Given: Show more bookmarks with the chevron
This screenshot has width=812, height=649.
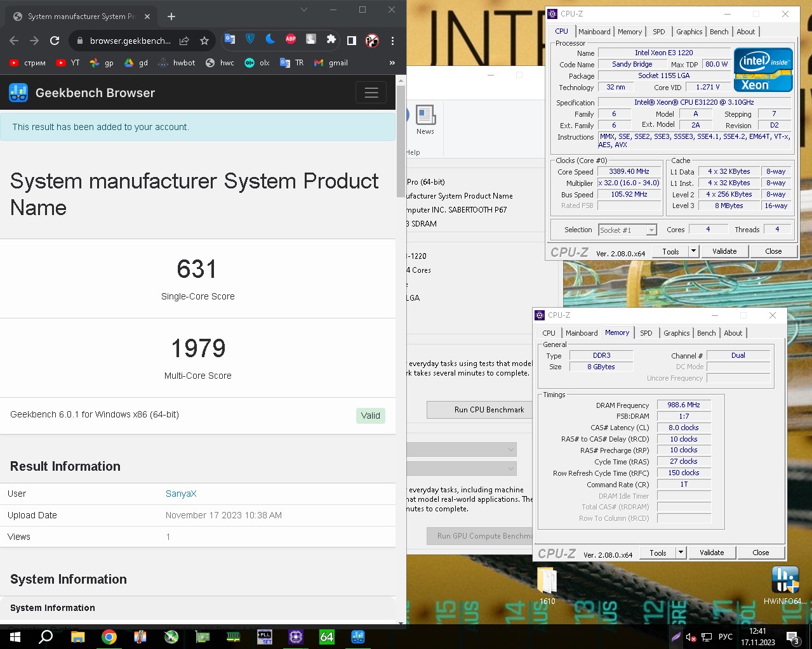Looking at the screenshot, I should coord(392,63).
